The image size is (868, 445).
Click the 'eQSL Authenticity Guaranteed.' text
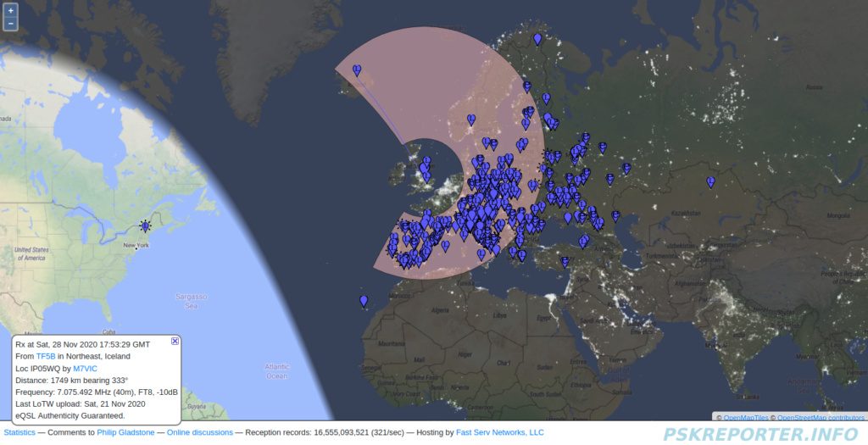point(70,415)
